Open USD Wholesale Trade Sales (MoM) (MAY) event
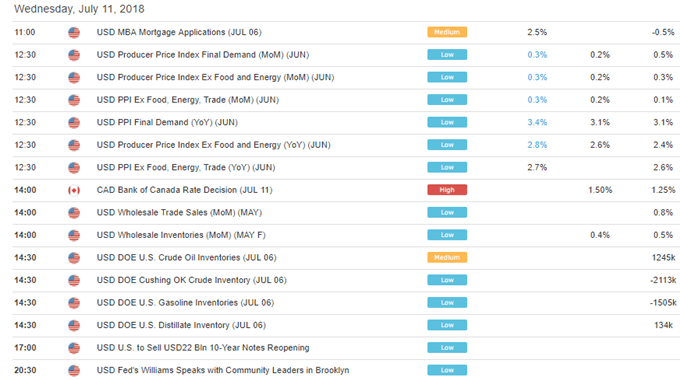 pos(179,213)
